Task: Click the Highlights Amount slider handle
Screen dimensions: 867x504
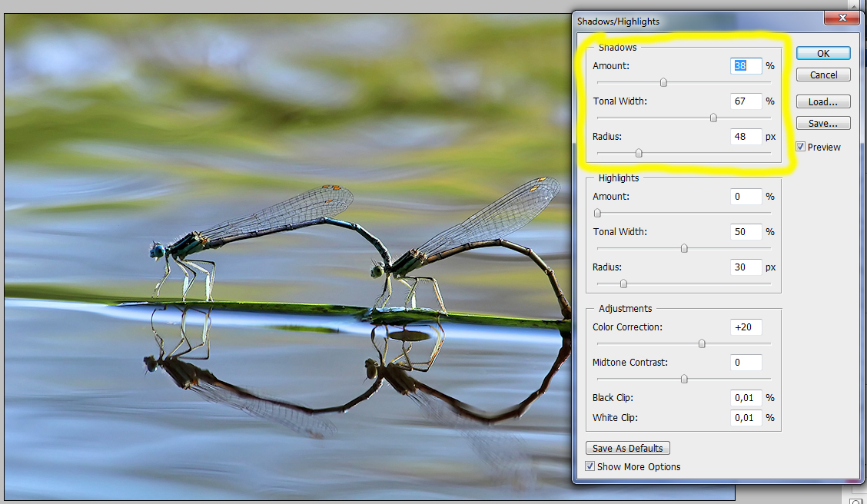Action: 597,214
